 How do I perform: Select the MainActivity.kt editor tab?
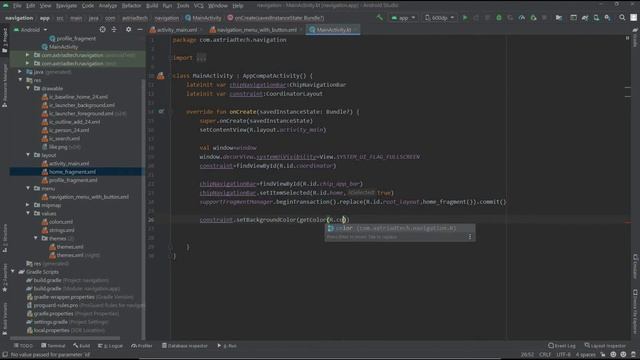pyautogui.click(x=333, y=30)
